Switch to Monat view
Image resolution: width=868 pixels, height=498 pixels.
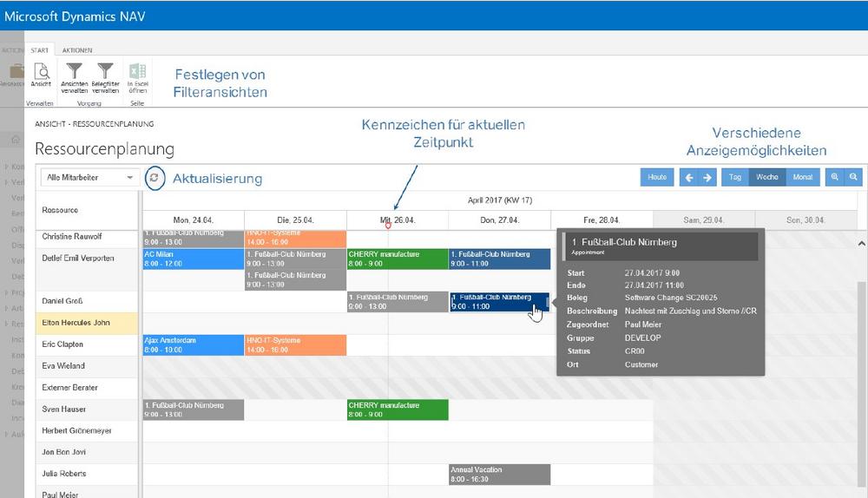coord(802,177)
